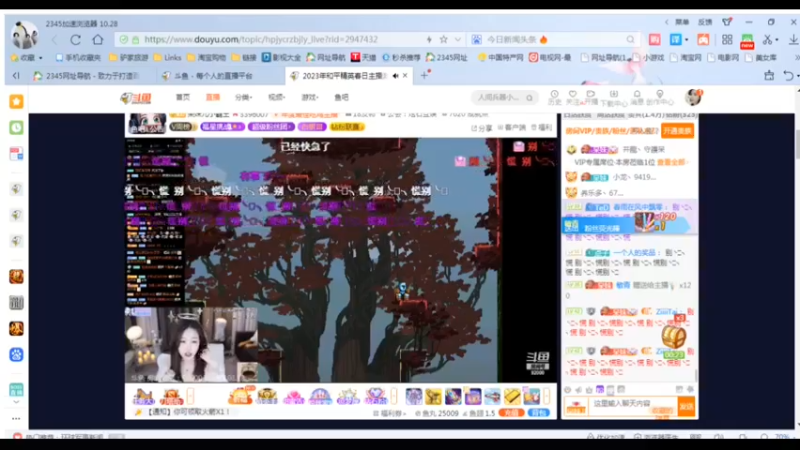Open Douyu 历史 history icon
The image size is (800, 450).
click(x=555, y=97)
